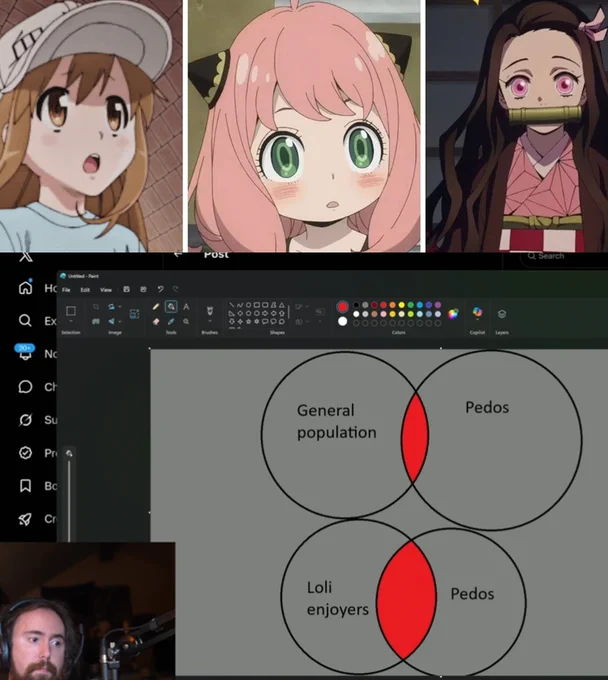The image size is (608, 680).
Task: Select the Line shape
Action: tap(232, 305)
